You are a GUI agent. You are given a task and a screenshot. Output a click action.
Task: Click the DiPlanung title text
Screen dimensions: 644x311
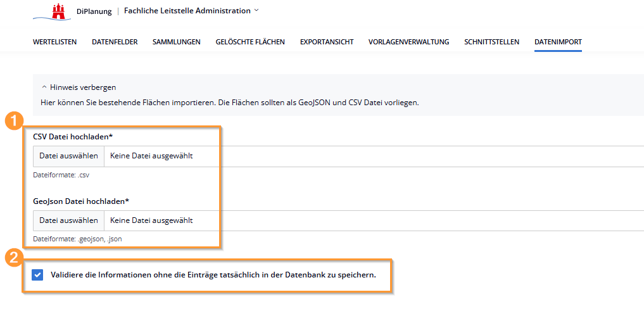pos(94,11)
